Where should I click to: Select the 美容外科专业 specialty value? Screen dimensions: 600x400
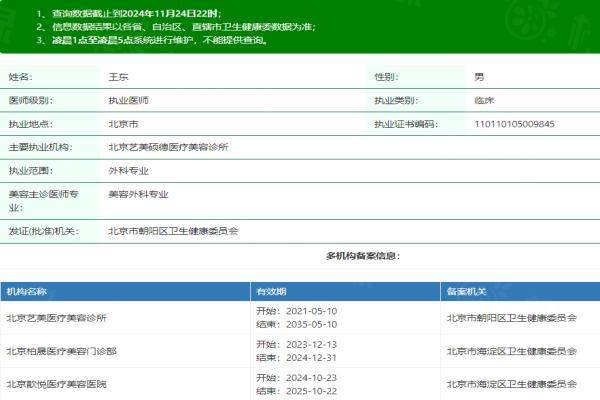[x=138, y=194]
